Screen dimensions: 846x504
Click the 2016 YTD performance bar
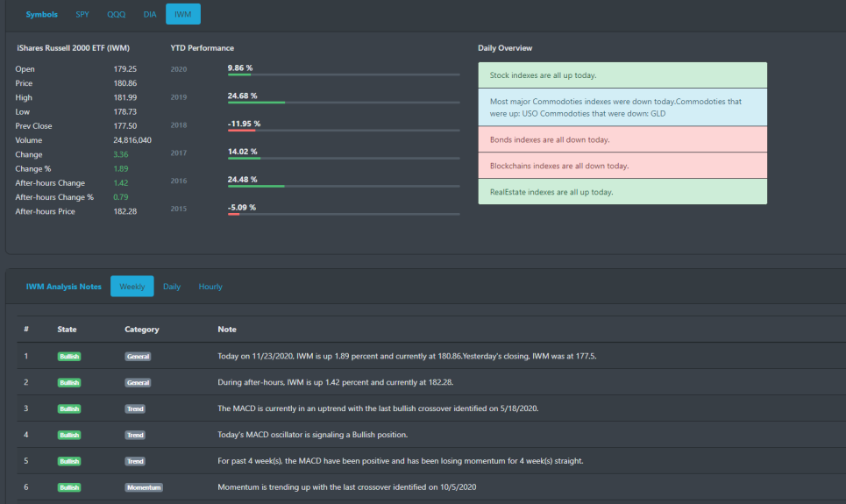pos(344,186)
